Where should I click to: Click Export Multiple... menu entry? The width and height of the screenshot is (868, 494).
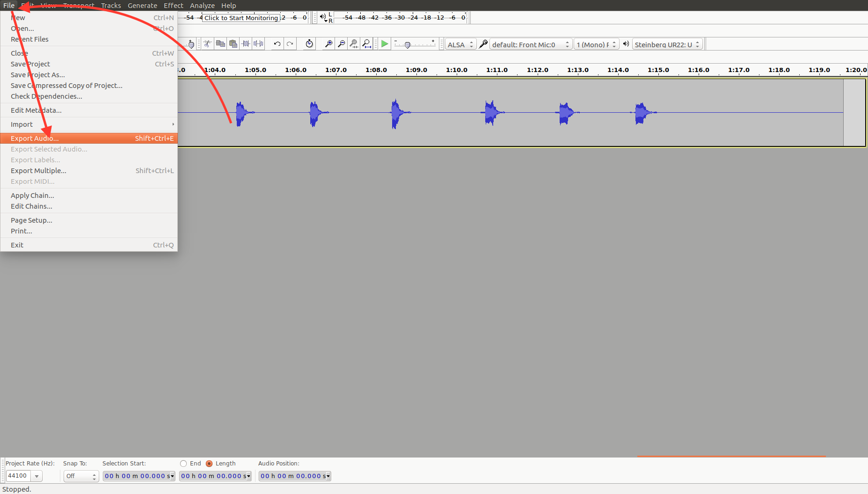[38, 171]
